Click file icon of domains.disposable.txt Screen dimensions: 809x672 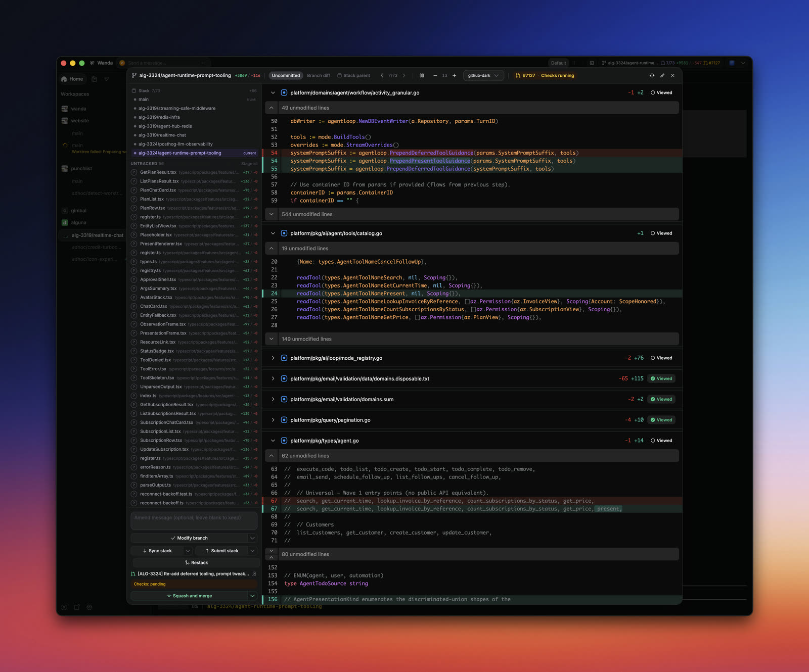tap(284, 379)
